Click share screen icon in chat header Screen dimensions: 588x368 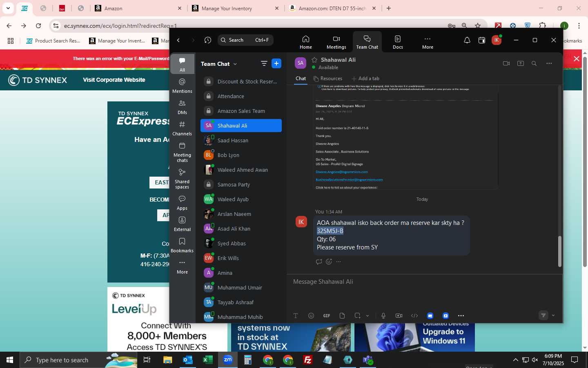tap(521, 63)
